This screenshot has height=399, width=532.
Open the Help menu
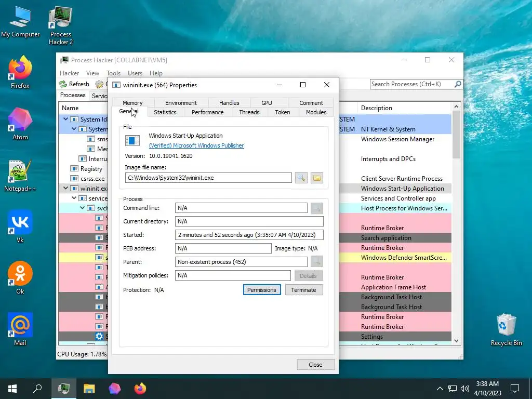click(156, 73)
